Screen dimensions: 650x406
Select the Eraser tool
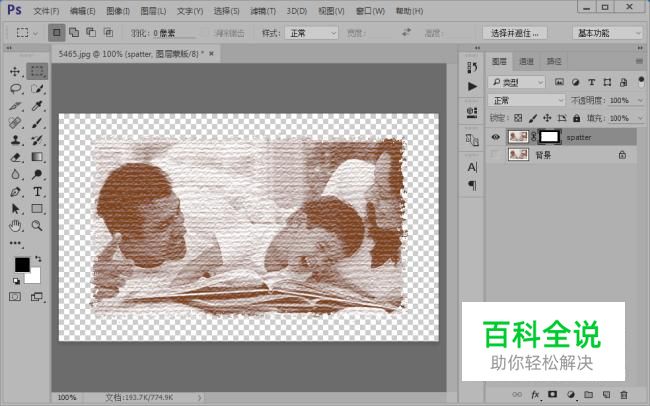click(x=15, y=157)
